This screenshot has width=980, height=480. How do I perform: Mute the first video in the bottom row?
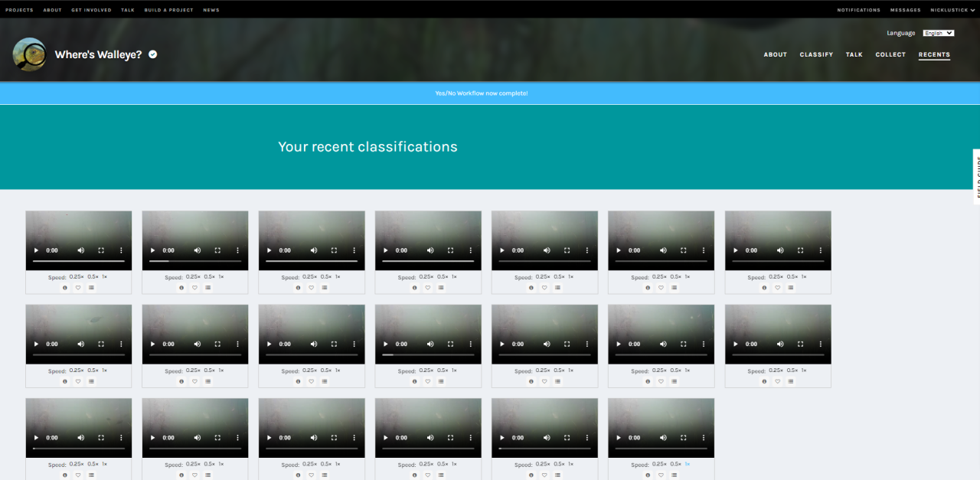(80, 438)
